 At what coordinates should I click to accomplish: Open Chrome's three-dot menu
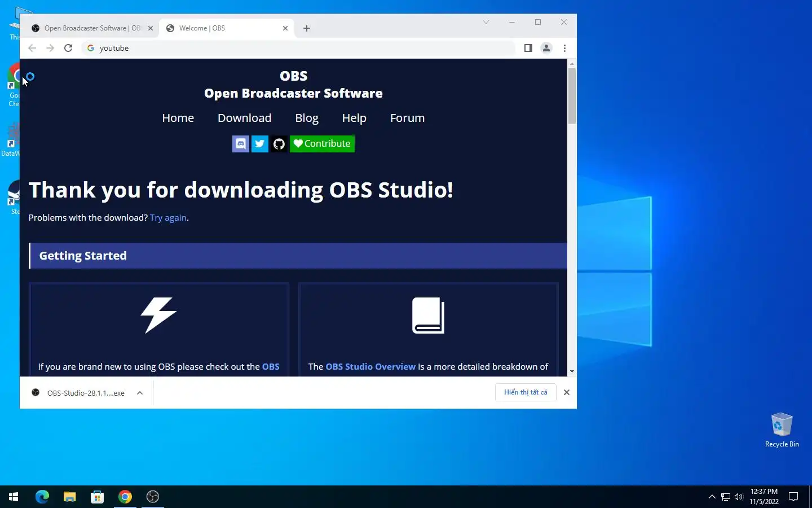[x=564, y=48]
